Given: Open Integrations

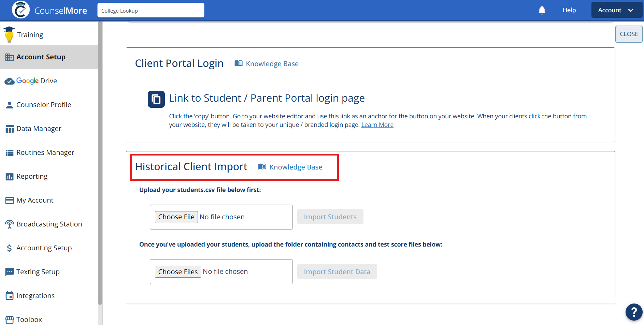Looking at the screenshot, I should click(49, 296).
